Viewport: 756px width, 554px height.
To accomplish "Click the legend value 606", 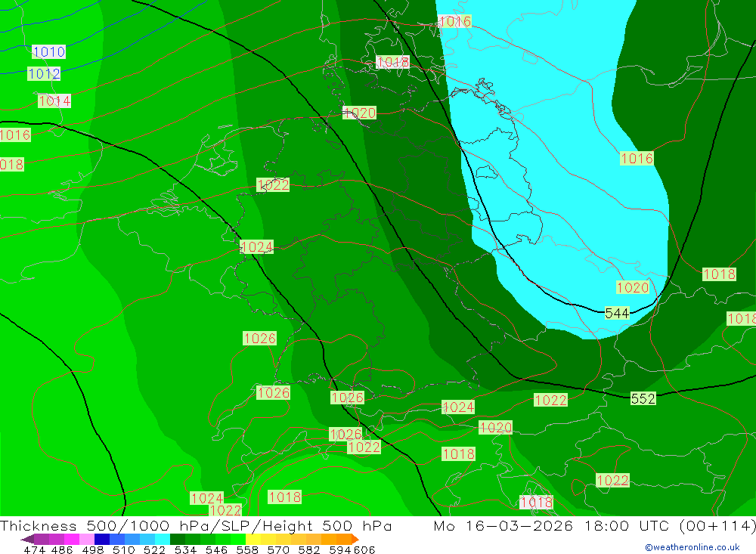I will coord(364,549).
